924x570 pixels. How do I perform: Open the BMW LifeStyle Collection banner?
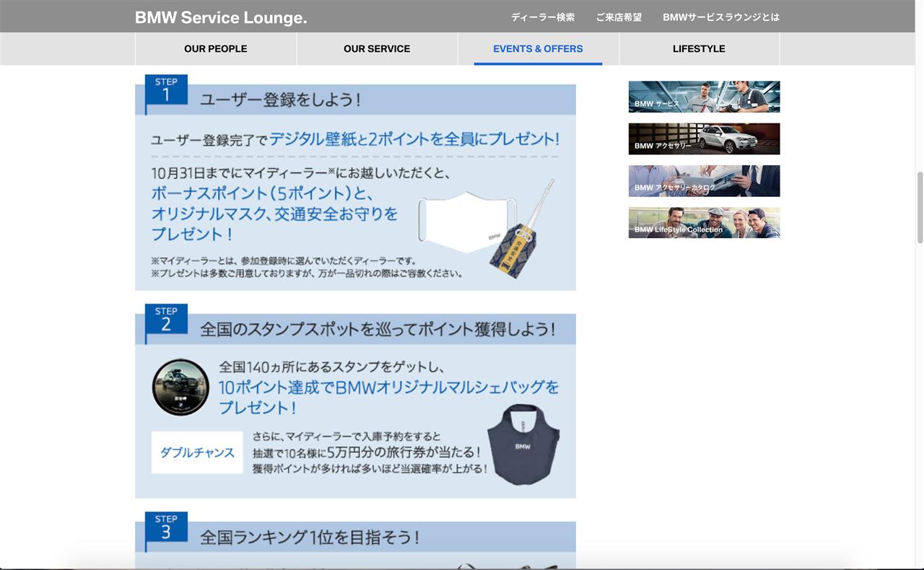[x=704, y=223]
